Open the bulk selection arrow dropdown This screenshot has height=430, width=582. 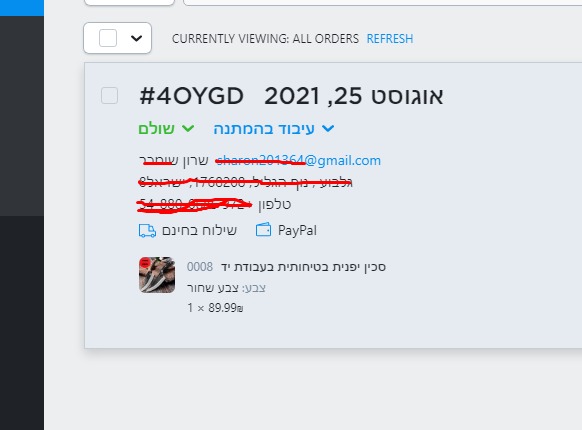(137, 38)
